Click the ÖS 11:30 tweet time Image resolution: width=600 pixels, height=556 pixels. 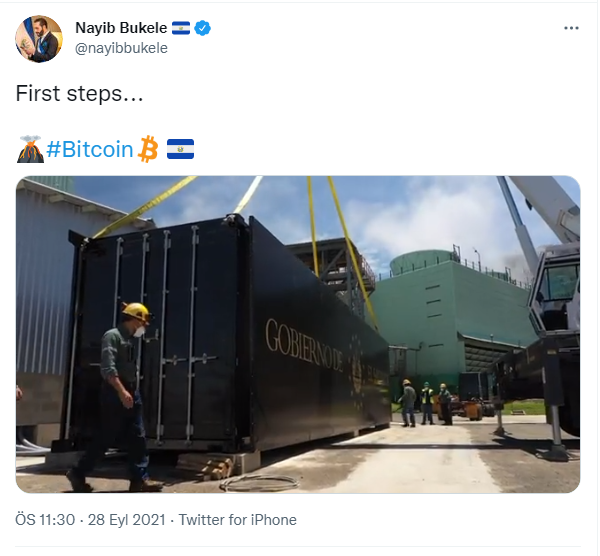(x=44, y=520)
